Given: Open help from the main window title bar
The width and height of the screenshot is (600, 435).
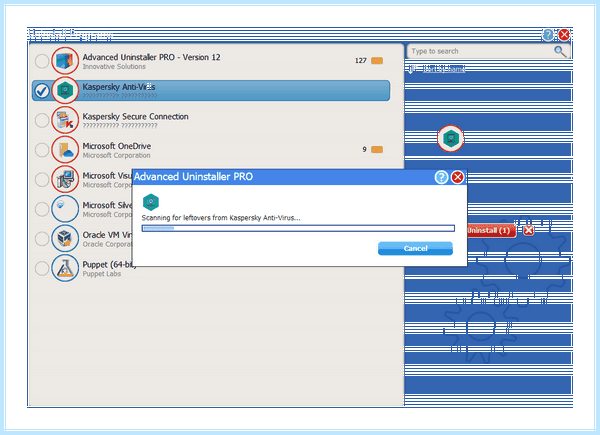Looking at the screenshot, I should (x=548, y=35).
